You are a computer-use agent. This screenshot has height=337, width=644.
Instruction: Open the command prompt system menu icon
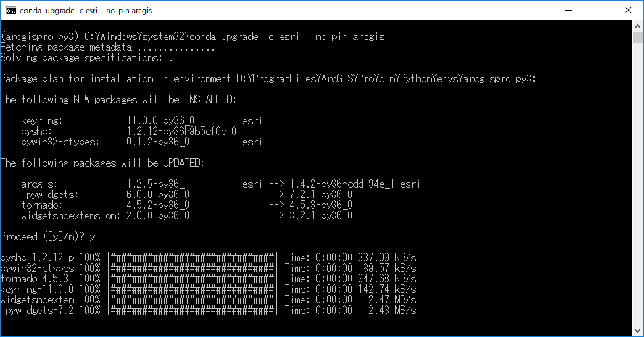11,10
